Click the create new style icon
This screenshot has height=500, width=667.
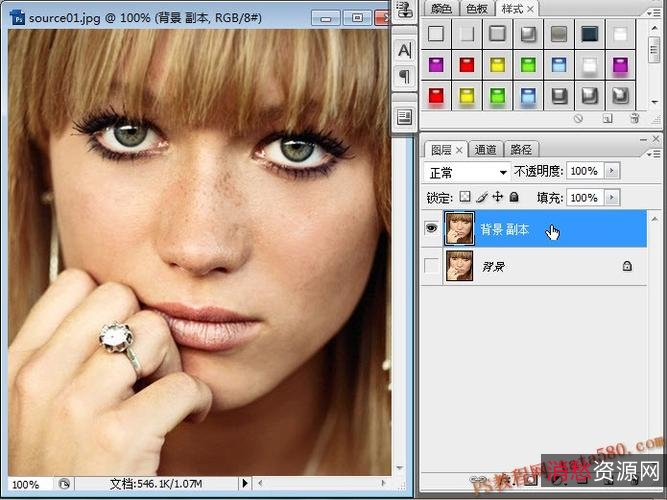607,119
